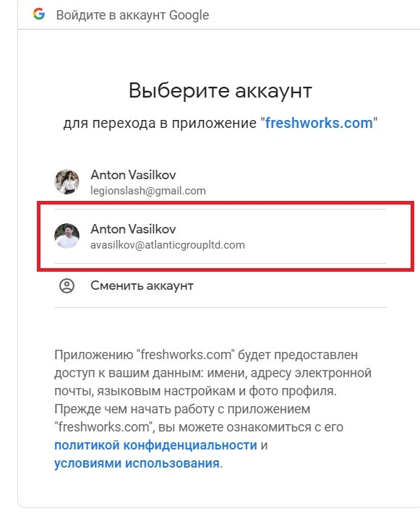Click Anton Vasilkov name above atlanticgroupltd email
The height and width of the screenshot is (529, 420).
[133, 229]
